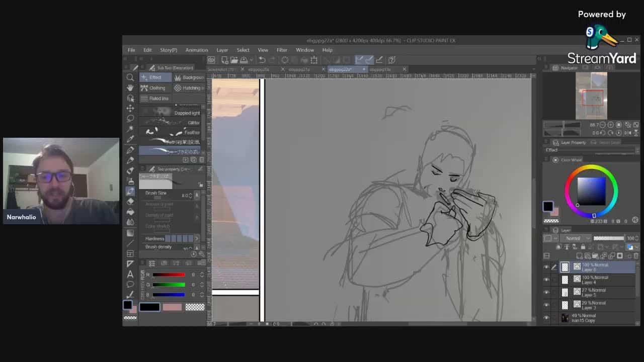Select the Text tool
644x362 pixels.
[x=130, y=274]
